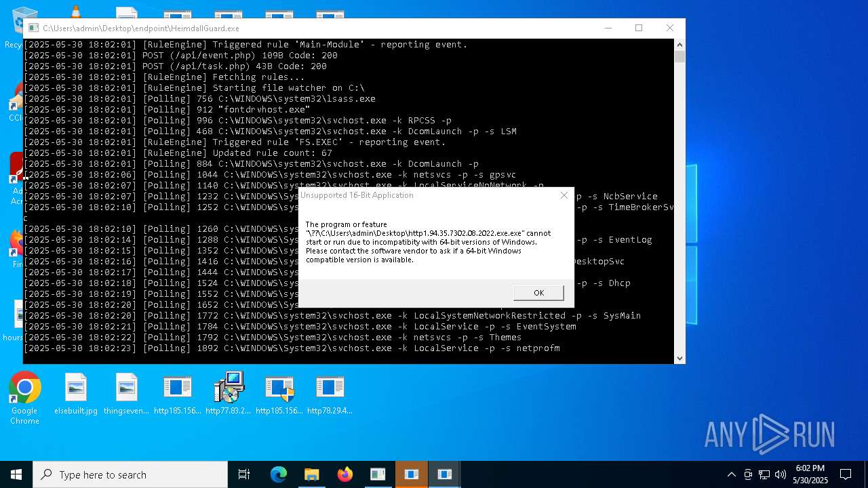Click the Meet Now tray icon
Screen dimensions: 868x488
coord(748,474)
